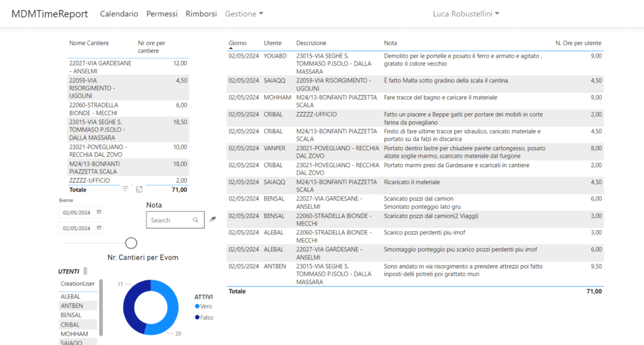Select MOHHAM in the CreationUser list
Viewport: 644px width, 345px height.
pos(74,334)
